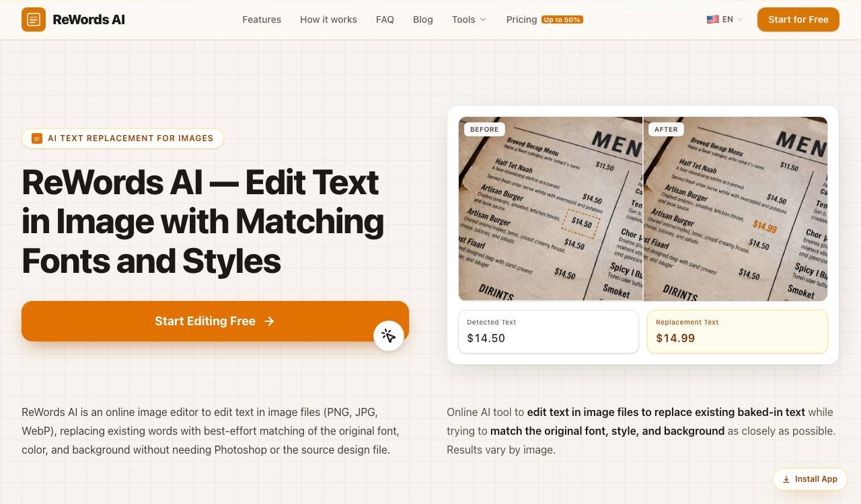861x504 pixels.
Task: Click the BEFORE label on the preview
Action: pyautogui.click(x=484, y=129)
